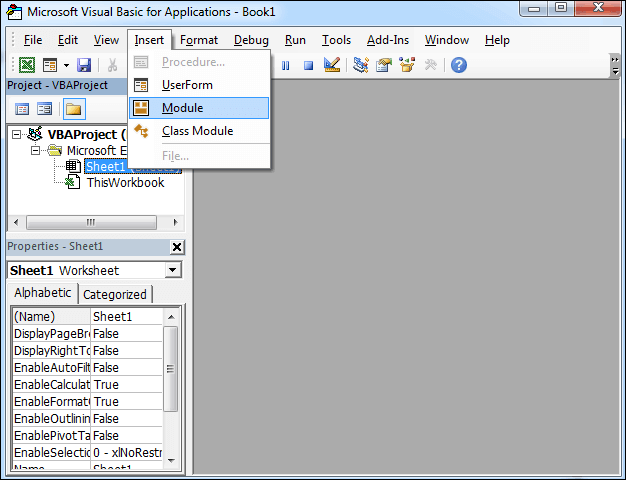Click the properties list vertical scrollbar thumb
Screen dimensions: 626x480
170,369
